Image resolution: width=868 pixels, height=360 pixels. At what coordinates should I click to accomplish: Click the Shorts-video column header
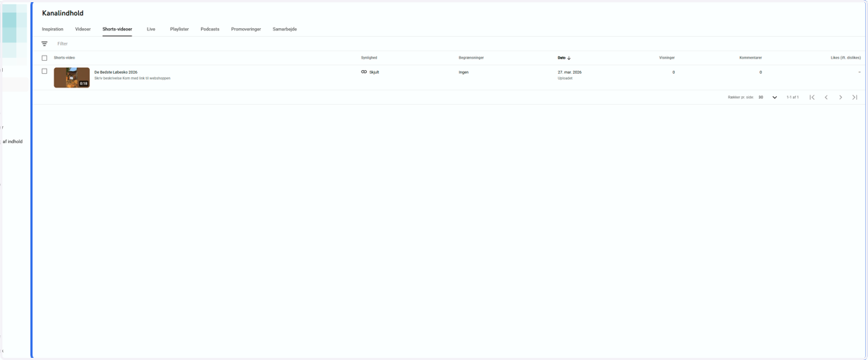[x=64, y=58]
